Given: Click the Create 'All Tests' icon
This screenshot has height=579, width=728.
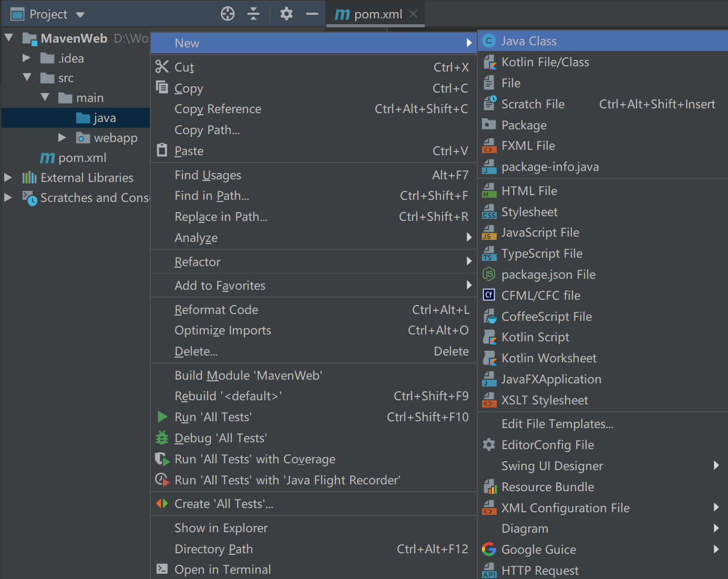Looking at the screenshot, I should [162, 503].
